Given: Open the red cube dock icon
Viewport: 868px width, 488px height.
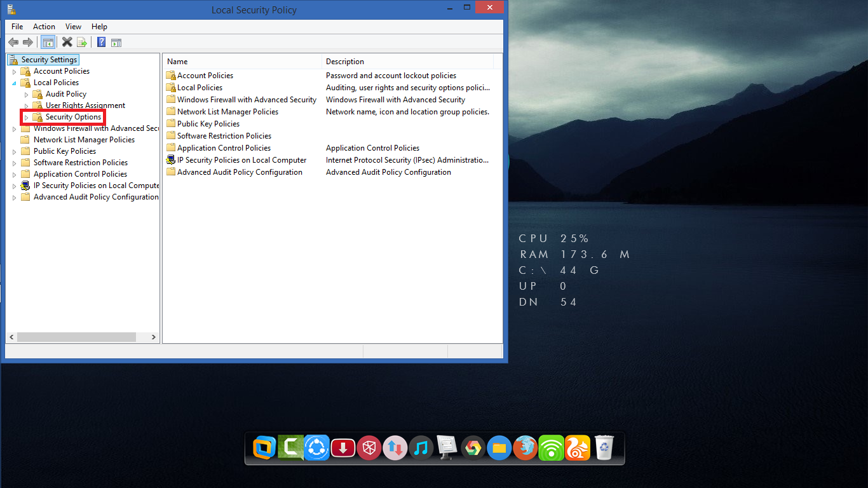Looking at the screenshot, I should [369, 448].
